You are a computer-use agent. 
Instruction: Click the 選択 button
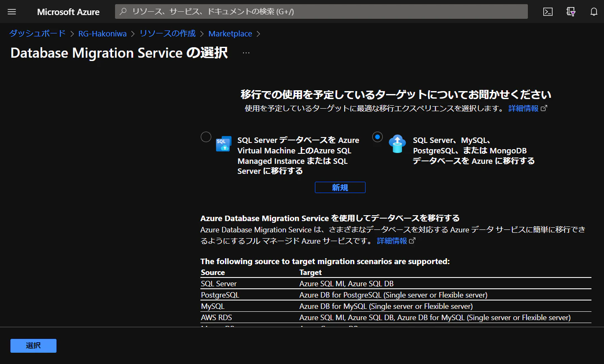[x=33, y=346]
